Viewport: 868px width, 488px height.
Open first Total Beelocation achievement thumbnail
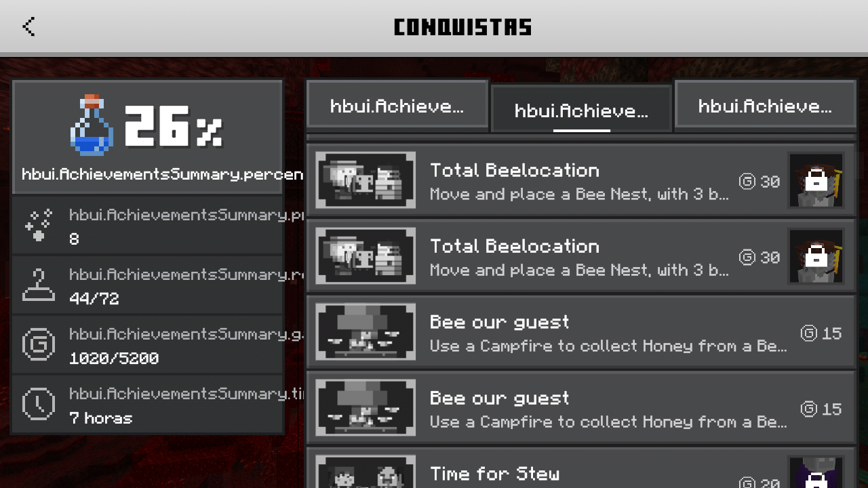[x=366, y=180]
